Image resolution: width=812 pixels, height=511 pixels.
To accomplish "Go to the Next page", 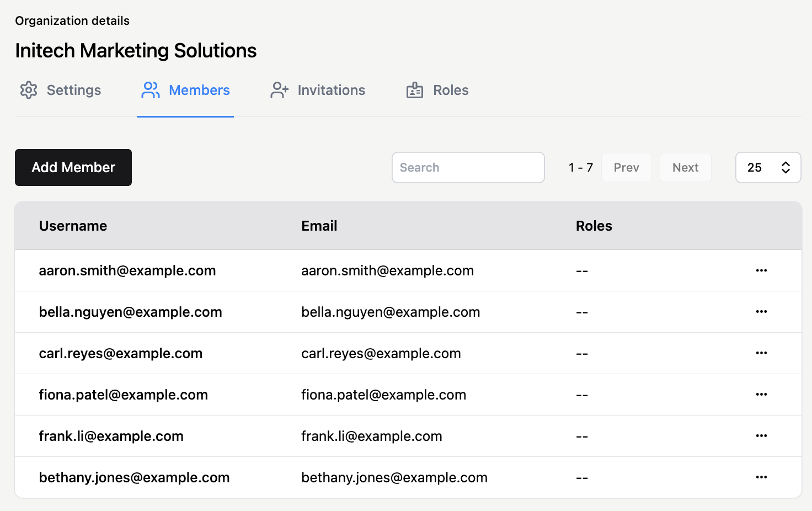I will click(x=685, y=167).
